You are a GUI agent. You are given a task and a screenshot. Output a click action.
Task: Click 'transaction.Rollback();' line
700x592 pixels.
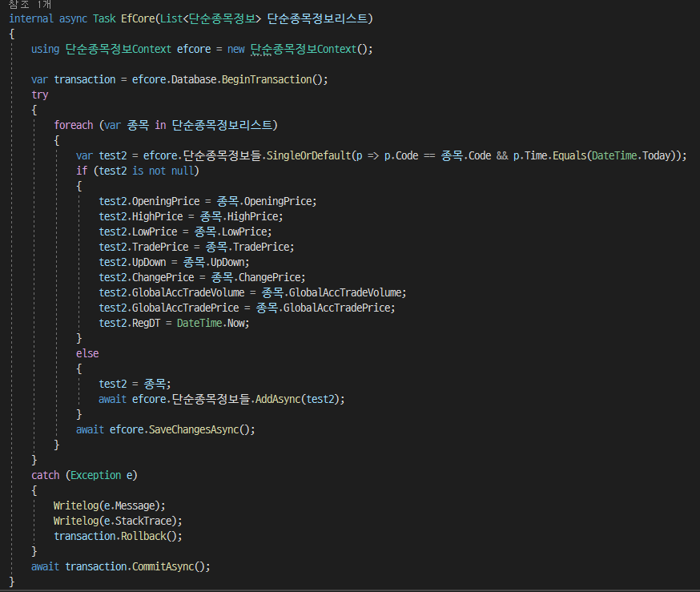pyautogui.click(x=118, y=536)
